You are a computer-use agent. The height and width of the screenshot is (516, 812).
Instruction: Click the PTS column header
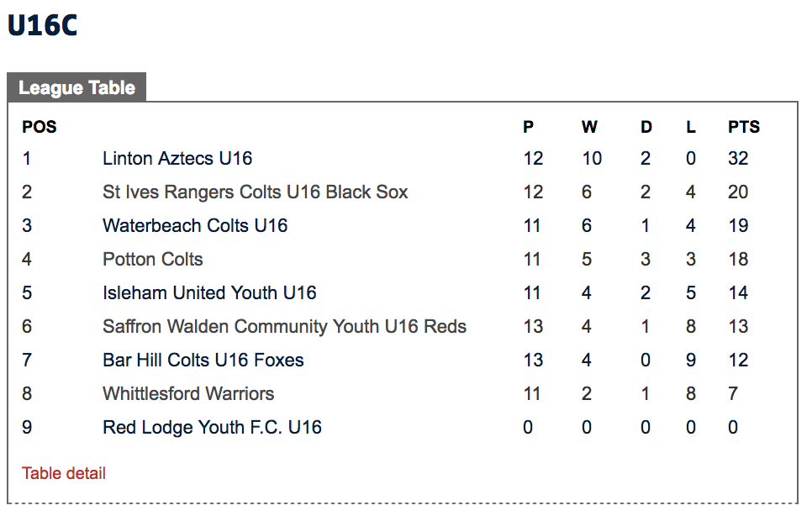tap(744, 127)
